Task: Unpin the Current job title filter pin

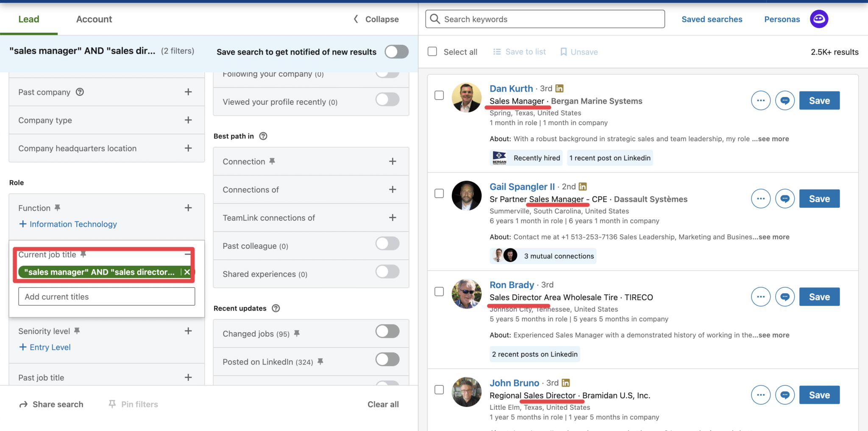Action: (83, 254)
